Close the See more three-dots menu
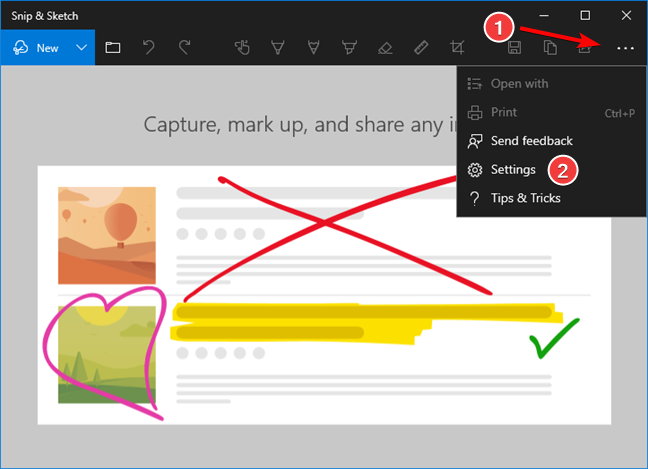The width and height of the screenshot is (648, 469). (625, 48)
